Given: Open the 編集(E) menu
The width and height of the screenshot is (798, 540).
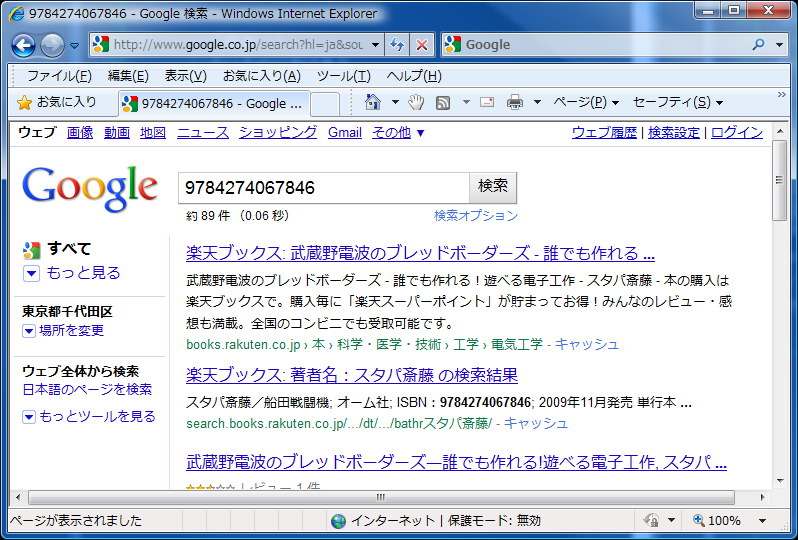Looking at the screenshot, I should click(x=128, y=76).
